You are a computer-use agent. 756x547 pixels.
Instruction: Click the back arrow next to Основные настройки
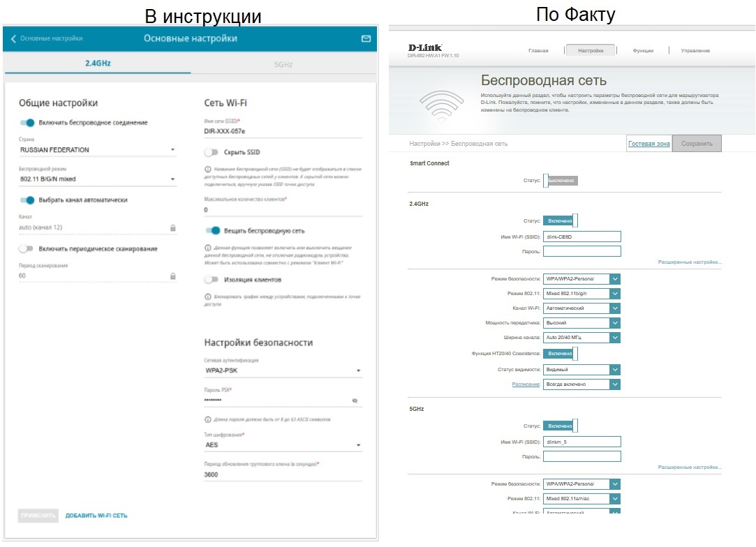13,38
